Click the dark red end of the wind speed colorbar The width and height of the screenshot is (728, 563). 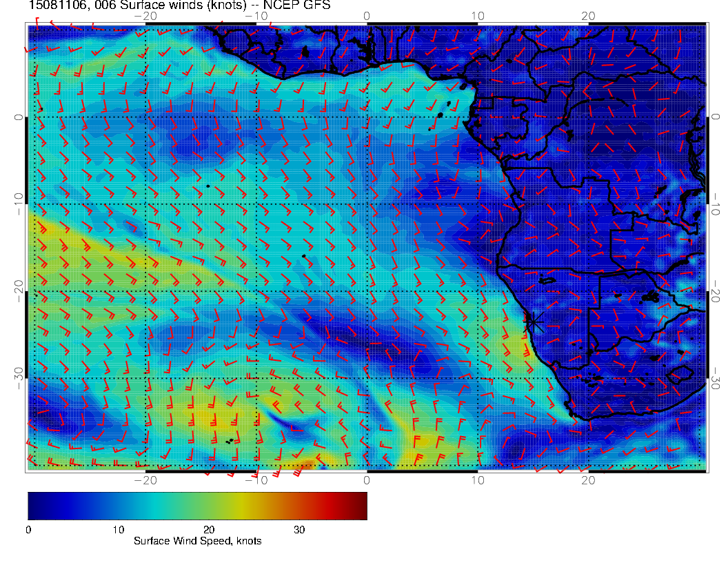[x=362, y=506]
